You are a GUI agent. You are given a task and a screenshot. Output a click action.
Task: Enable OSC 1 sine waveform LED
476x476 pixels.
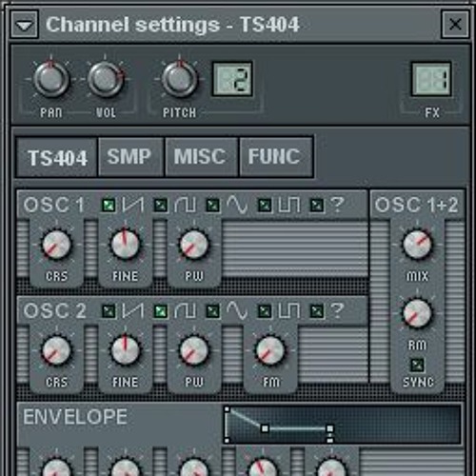[212, 205]
